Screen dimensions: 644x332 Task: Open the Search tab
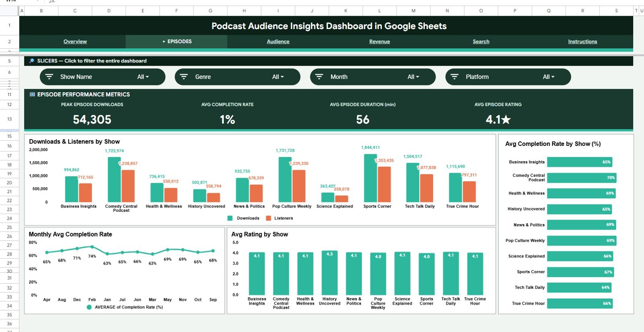[481, 41]
